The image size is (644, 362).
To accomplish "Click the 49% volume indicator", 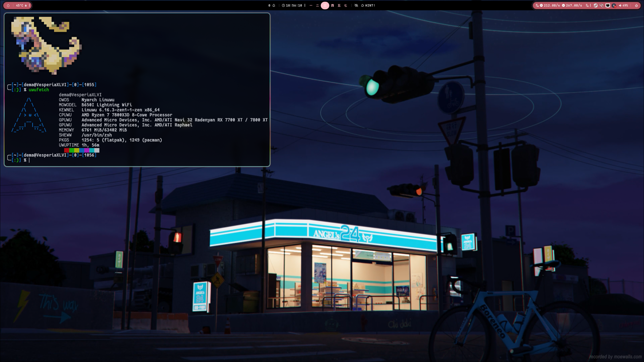I will (x=623, y=6).
